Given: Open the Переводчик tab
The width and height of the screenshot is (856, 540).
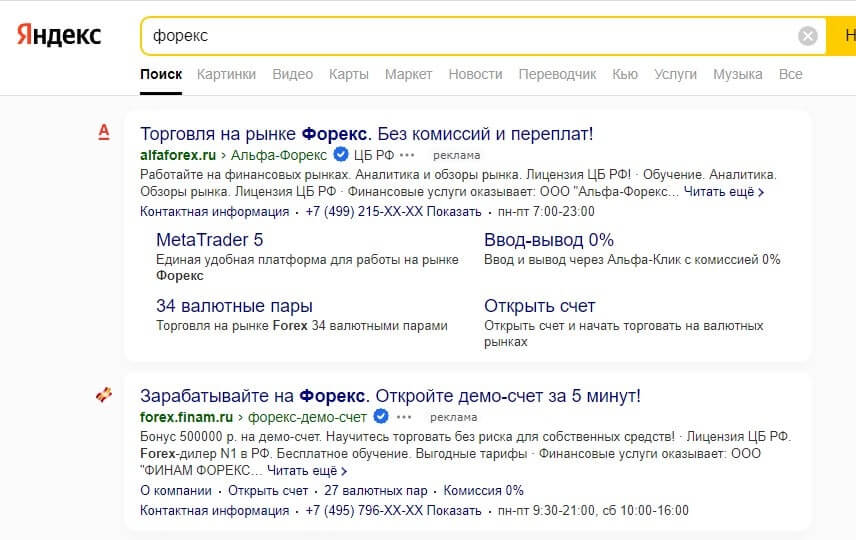Looking at the screenshot, I should (557, 74).
